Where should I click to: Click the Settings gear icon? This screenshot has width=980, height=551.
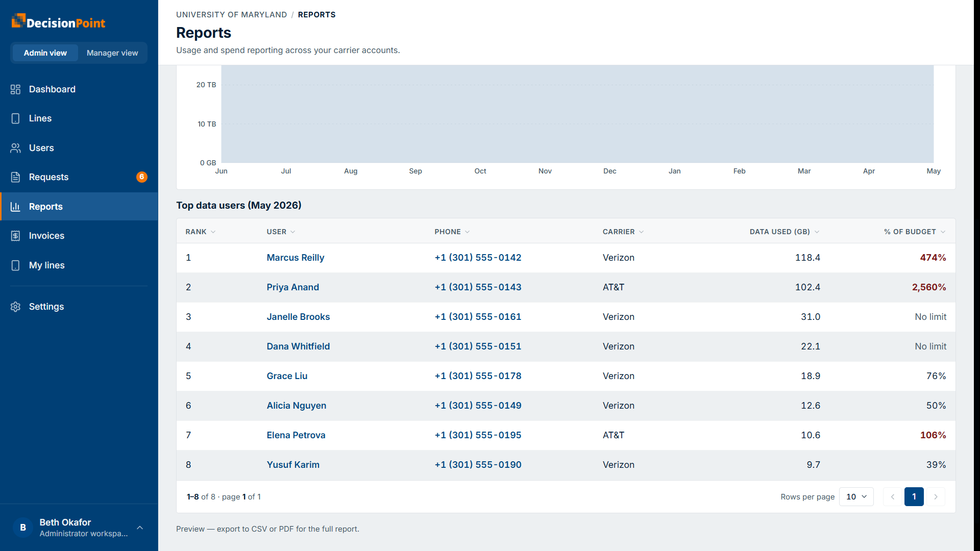[15, 307]
